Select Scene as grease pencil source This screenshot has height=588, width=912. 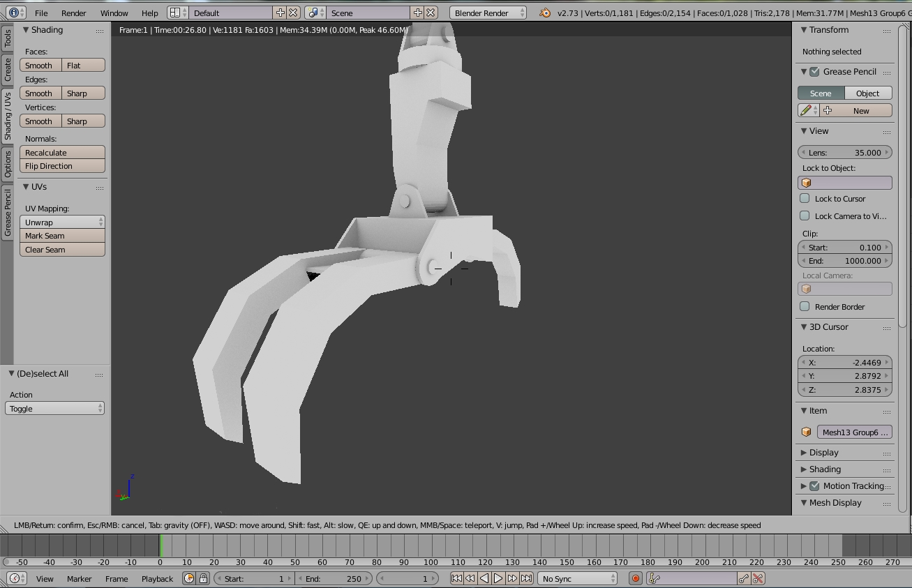[x=821, y=93]
